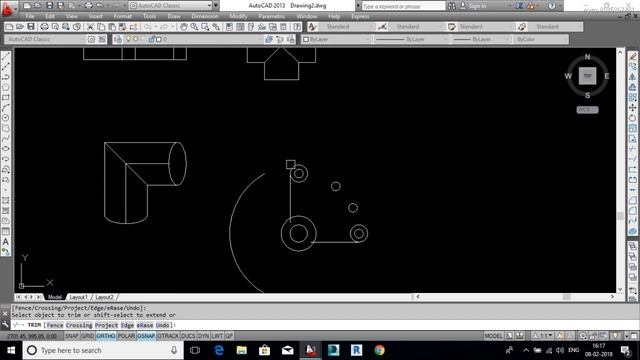Click the search binoculars icon
The width and height of the screenshot is (640, 360).
pyautogui.click(x=452, y=6)
